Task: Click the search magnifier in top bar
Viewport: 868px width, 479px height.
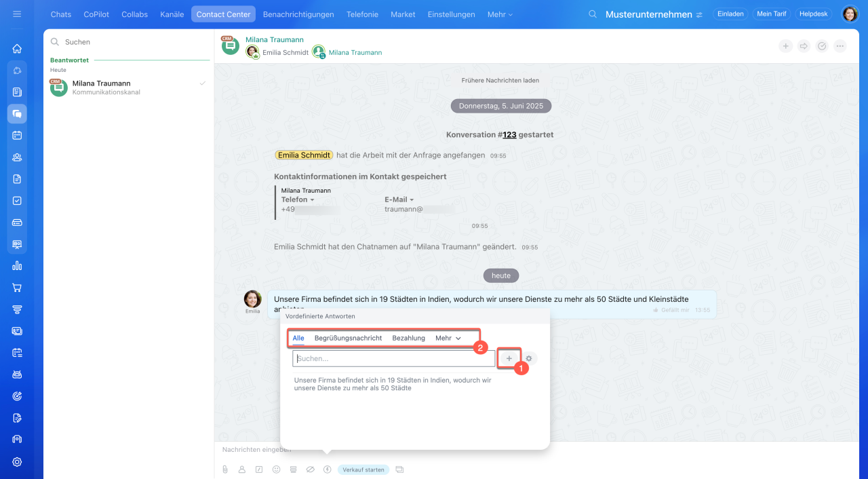Action: click(x=593, y=14)
